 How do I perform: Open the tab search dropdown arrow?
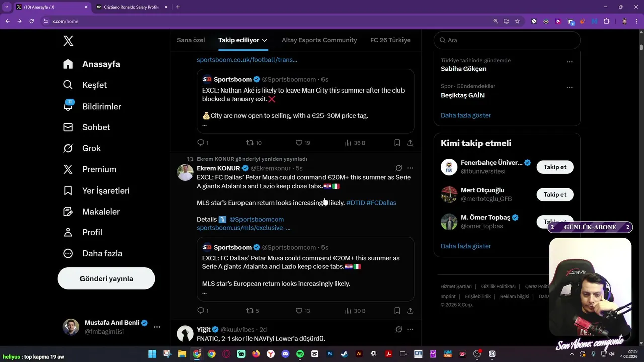pos(7,7)
